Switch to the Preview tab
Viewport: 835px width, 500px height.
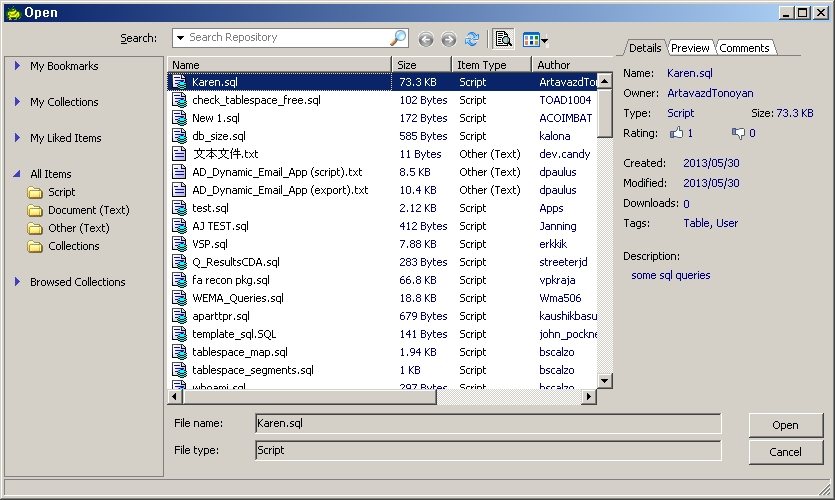coord(690,48)
